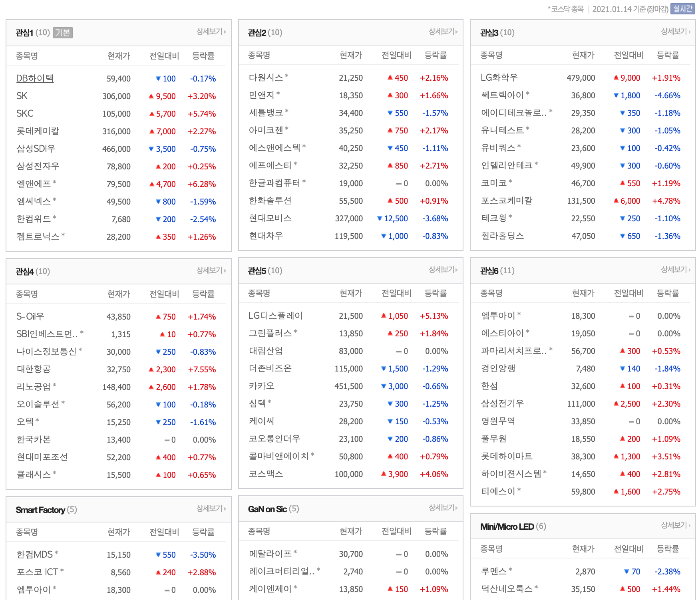Click 등락률 column header in 관심2

point(436,55)
